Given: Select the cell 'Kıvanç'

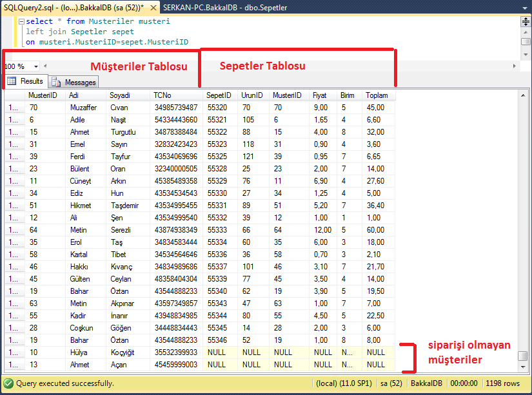Looking at the screenshot, I should click(128, 267).
